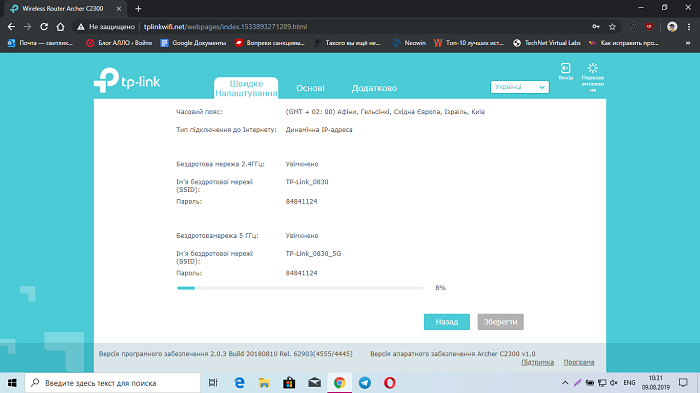Screen dimensions: 700x393
Task: Reload the router page
Action: pyautogui.click(x=44, y=27)
